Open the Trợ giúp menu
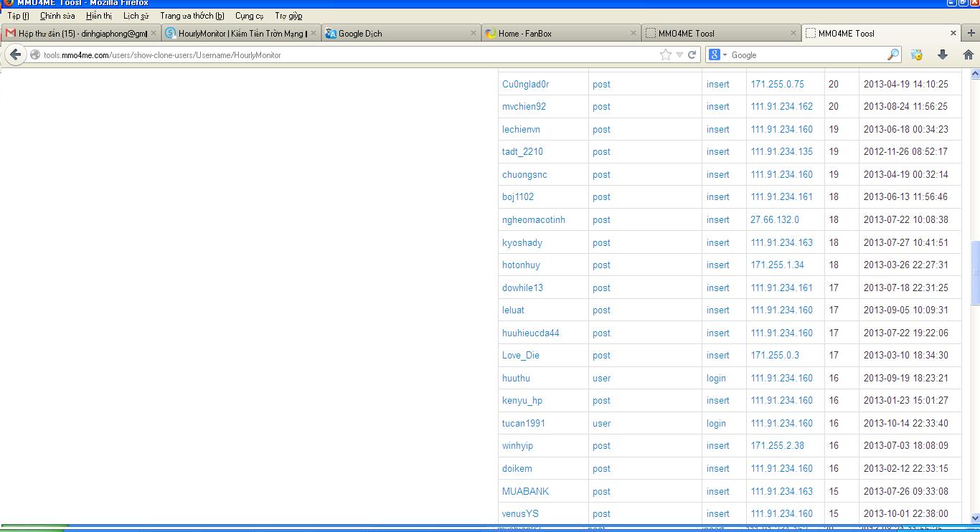The width and height of the screenshot is (980, 532). click(x=288, y=15)
